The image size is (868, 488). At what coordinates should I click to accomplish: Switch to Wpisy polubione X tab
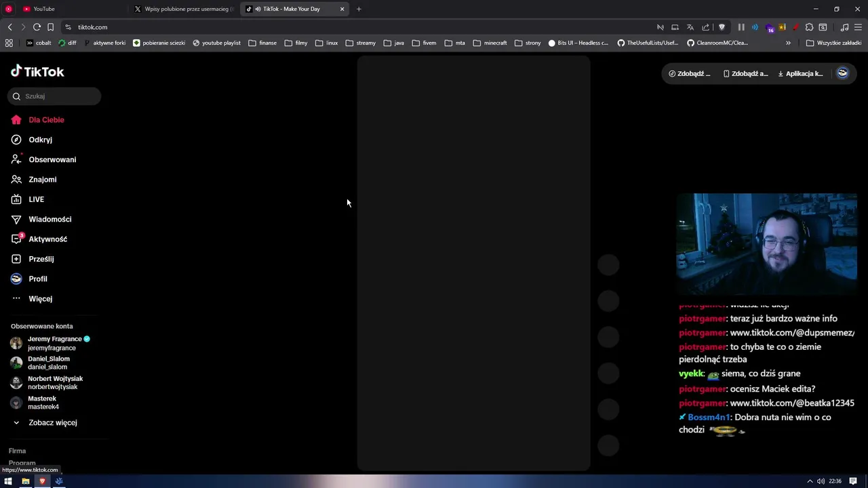point(183,9)
